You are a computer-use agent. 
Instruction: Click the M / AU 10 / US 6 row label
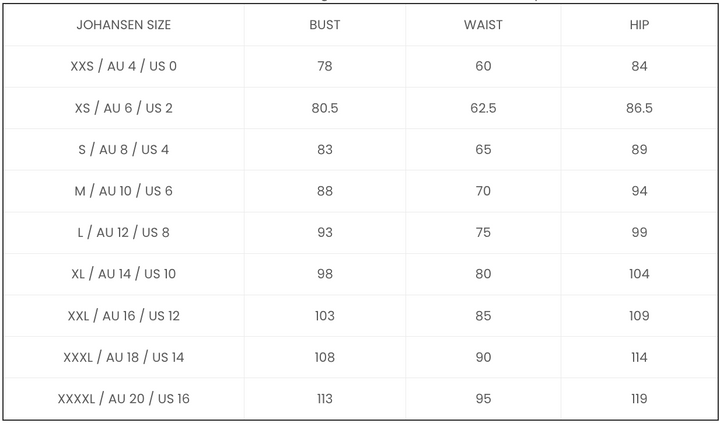coord(124,191)
